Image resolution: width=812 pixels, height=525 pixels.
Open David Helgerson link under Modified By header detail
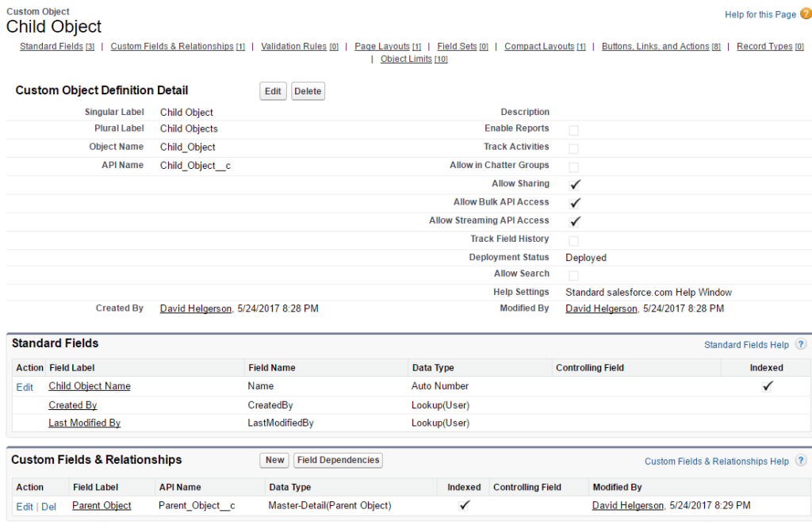coord(601,308)
